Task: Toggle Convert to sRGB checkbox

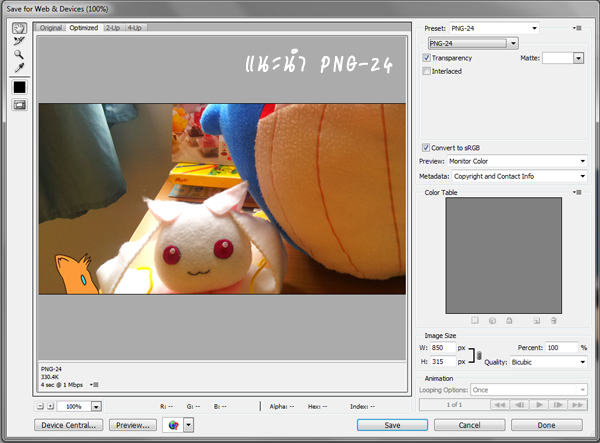Action: coord(426,148)
